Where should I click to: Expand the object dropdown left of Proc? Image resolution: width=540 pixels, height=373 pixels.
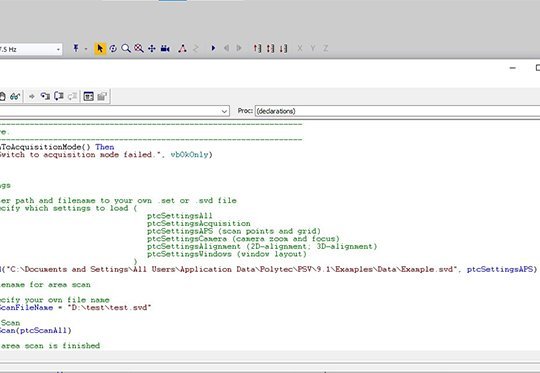click(x=224, y=111)
